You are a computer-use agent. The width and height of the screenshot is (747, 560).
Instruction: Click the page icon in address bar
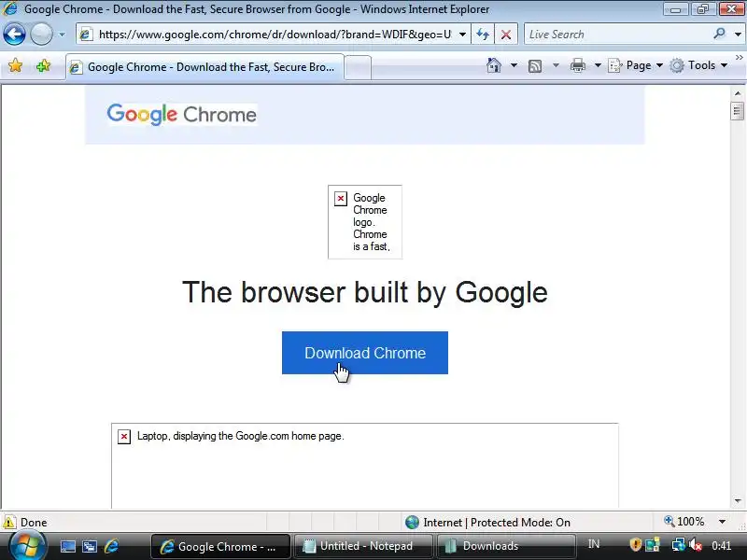coord(86,35)
